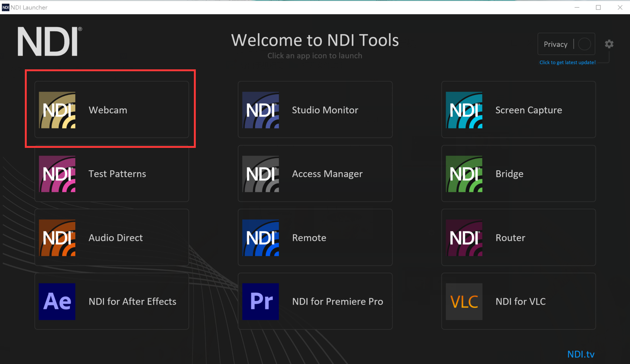Launch the Access Manager app icon
The width and height of the screenshot is (630, 364).
[x=261, y=174]
